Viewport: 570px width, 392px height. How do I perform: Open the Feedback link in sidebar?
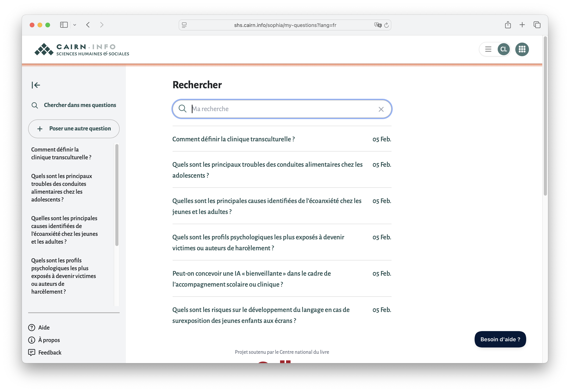point(50,352)
